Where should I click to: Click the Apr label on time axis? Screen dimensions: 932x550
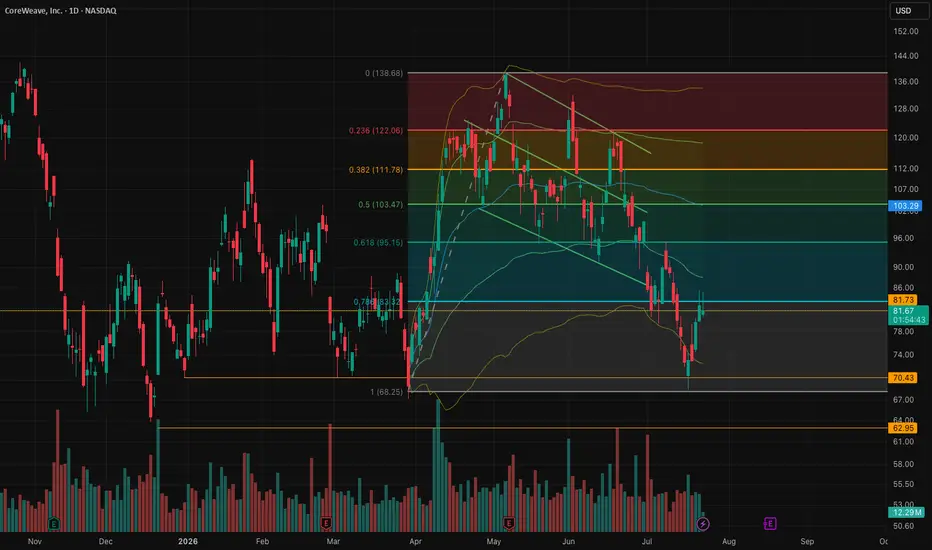(415, 542)
